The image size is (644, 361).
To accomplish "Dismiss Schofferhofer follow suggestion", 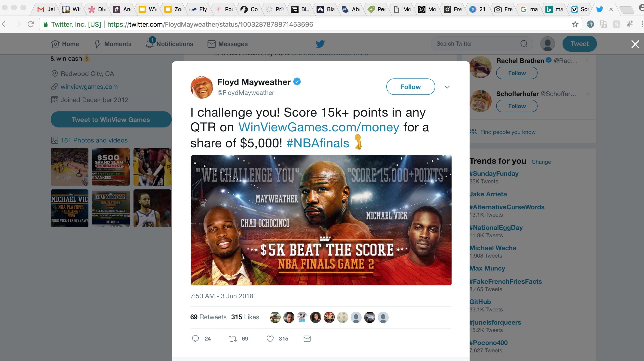I will (x=587, y=94).
